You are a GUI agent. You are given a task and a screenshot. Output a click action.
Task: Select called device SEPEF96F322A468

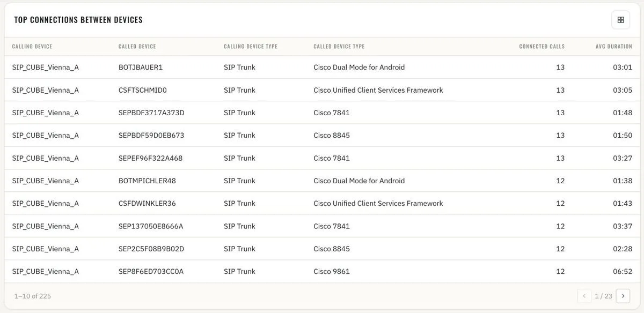pos(151,158)
